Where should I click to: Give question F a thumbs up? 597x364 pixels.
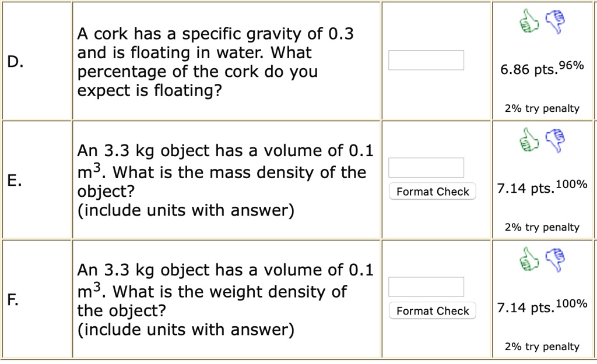tap(528, 260)
